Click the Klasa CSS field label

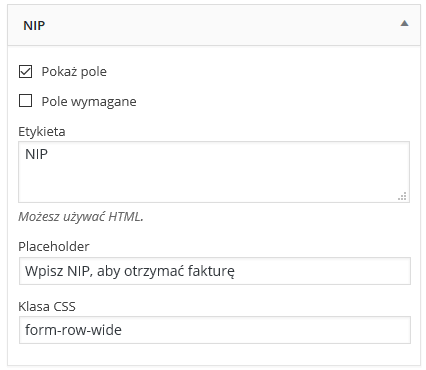(47, 306)
